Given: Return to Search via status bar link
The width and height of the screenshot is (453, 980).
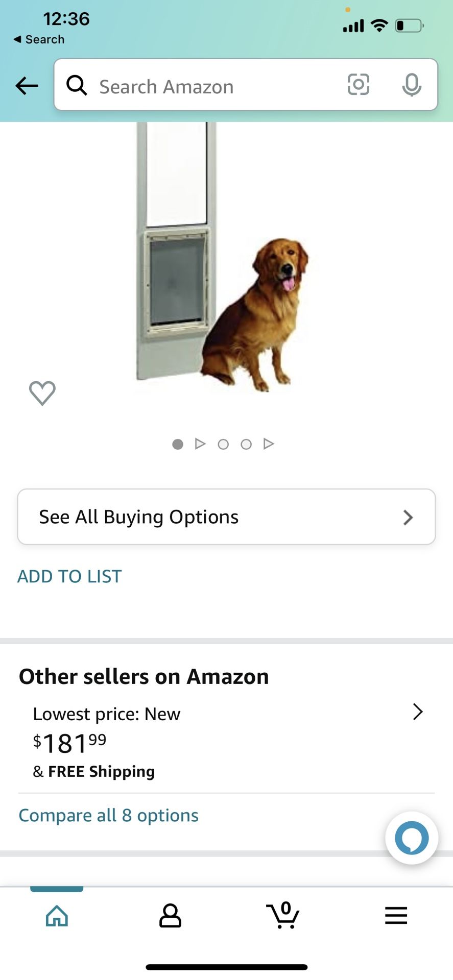Looking at the screenshot, I should coord(38,39).
